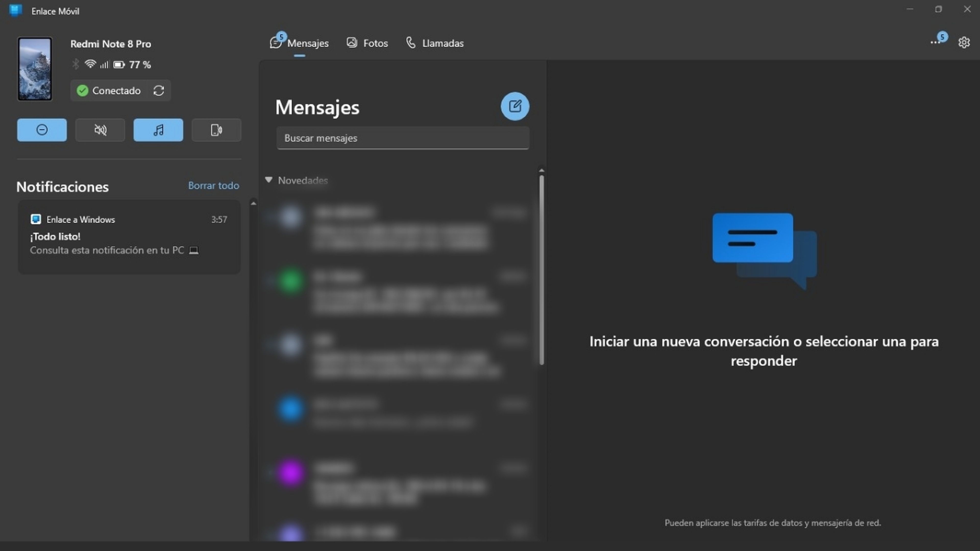Viewport: 980px width, 551px height.
Task: Click the Conectado status indicator
Action: [109, 91]
